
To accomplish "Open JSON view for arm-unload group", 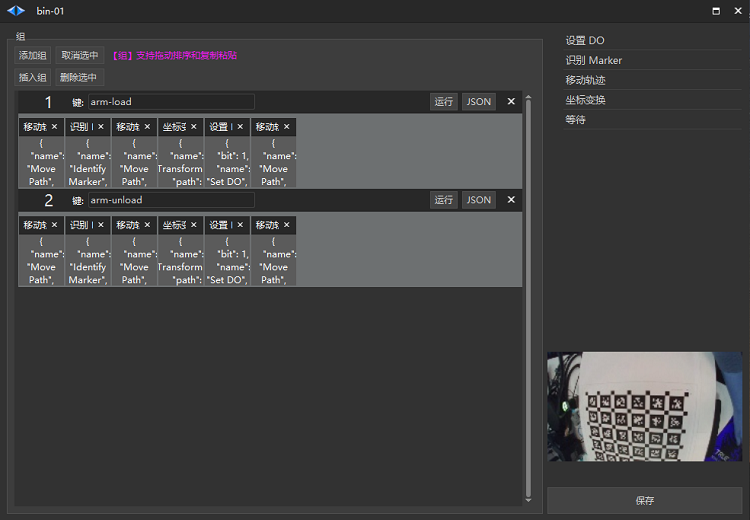I will click(x=479, y=200).
